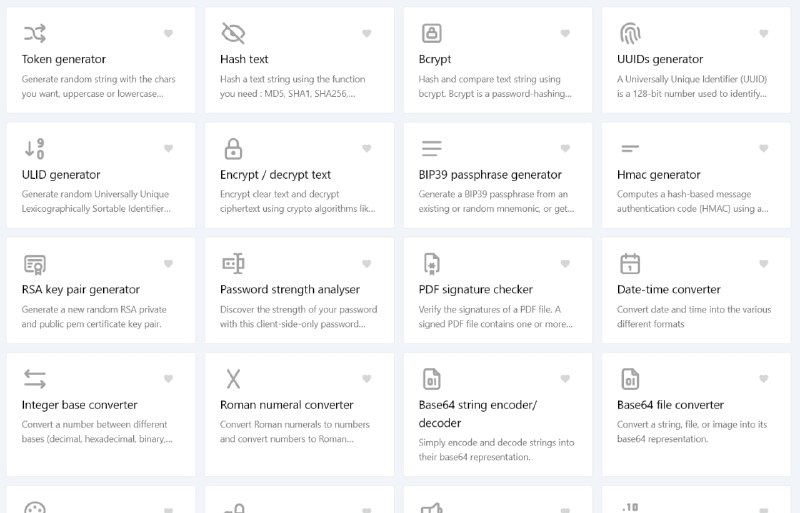Click the RSA key pair certificate icon

pyautogui.click(x=35, y=264)
